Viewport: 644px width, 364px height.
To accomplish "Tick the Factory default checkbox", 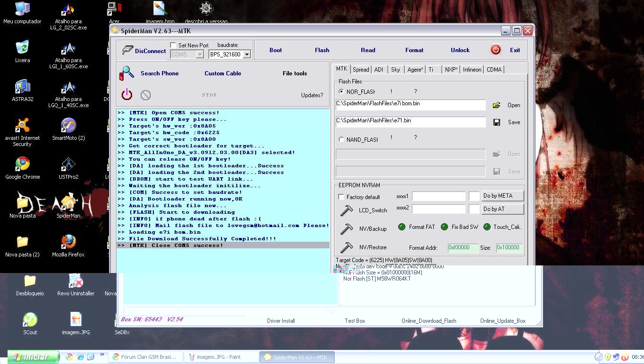I will click(x=341, y=197).
